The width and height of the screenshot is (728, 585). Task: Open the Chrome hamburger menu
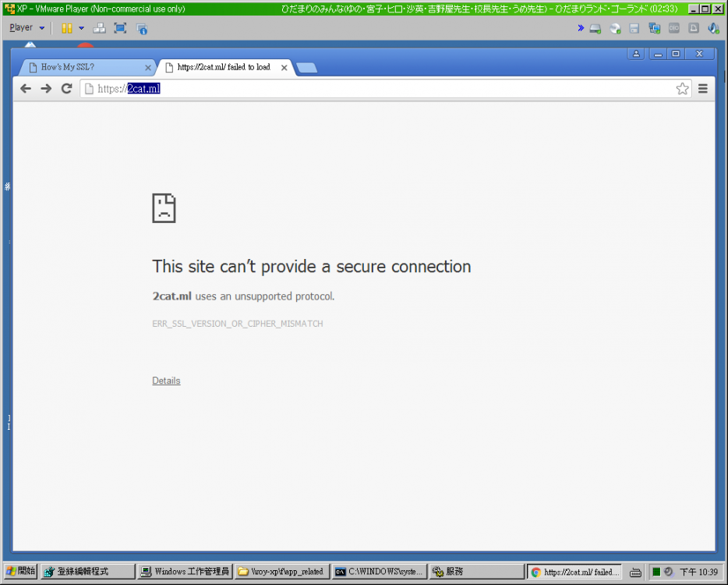pos(702,89)
